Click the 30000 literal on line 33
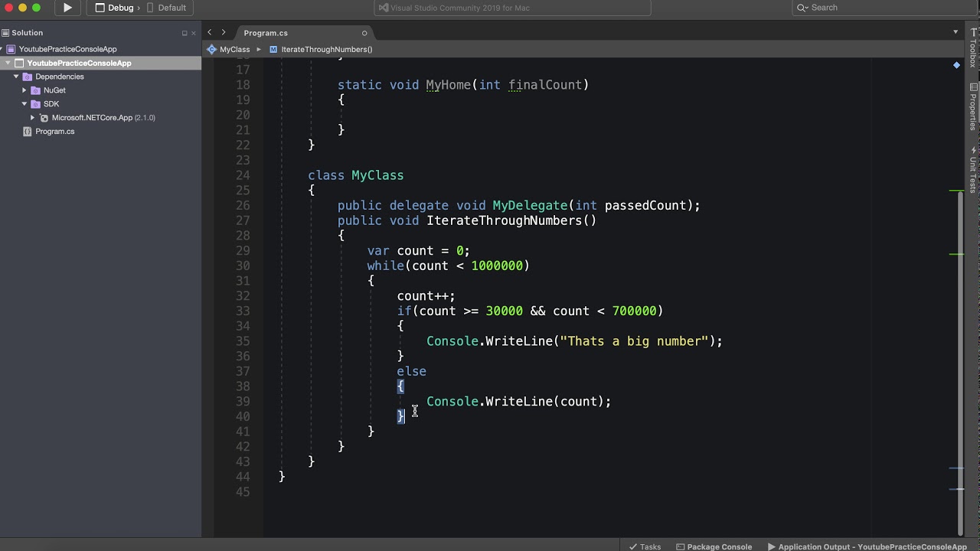 pos(505,311)
